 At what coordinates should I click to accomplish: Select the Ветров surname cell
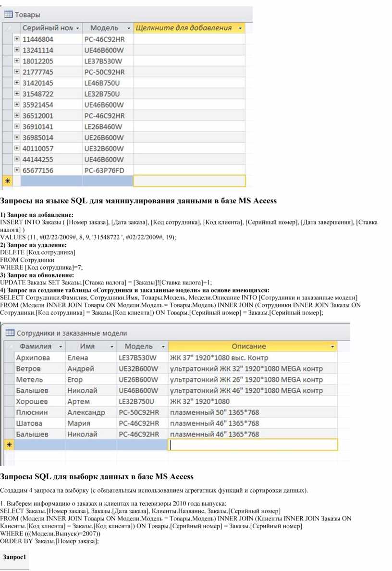point(40,369)
